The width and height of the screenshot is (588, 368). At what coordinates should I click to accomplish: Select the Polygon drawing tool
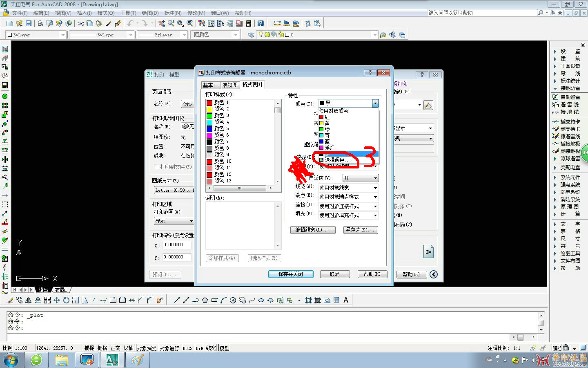205,300
